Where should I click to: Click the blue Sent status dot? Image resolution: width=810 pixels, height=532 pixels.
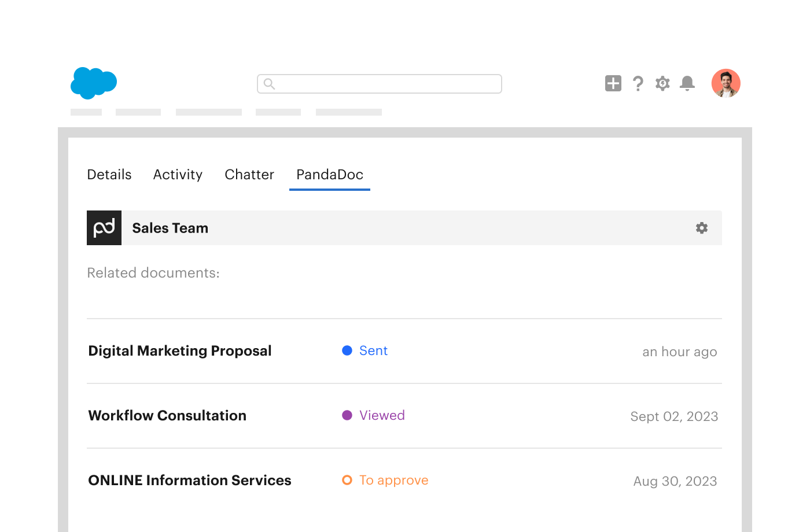pyautogui.click(x=347, y=350)
